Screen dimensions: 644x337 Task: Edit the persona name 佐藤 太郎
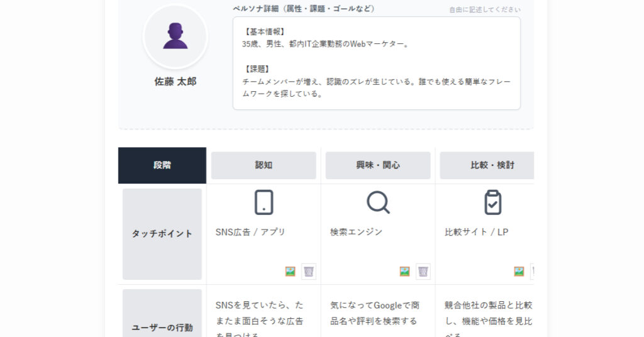175,82
